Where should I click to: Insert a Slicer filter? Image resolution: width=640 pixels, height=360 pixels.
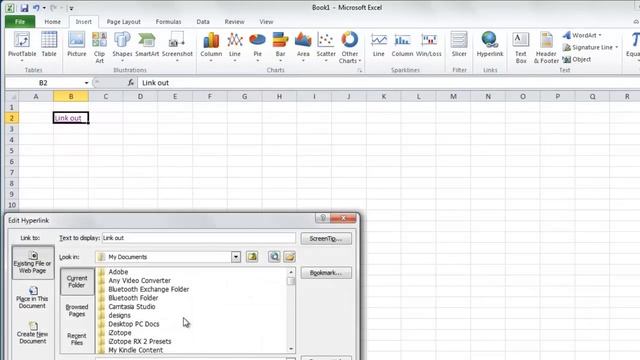459,45
